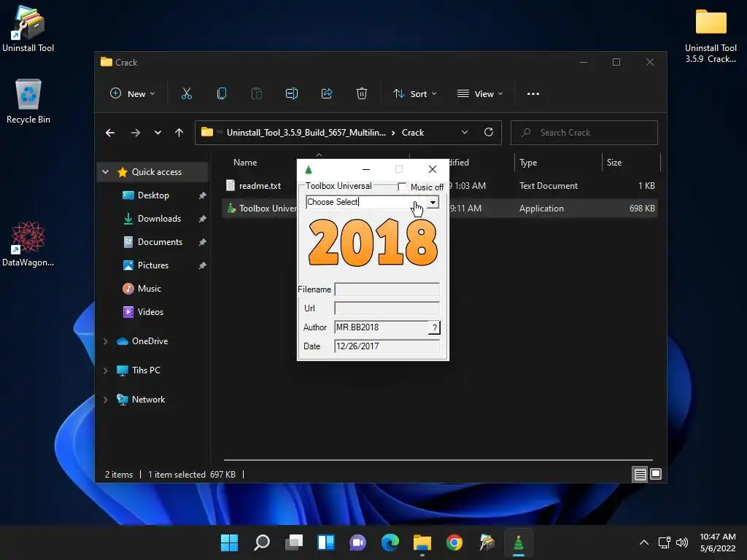Viewport: 747px width, 560px height.
Task: Sort files by the Size column header
Action: click(x=614, y=163)
